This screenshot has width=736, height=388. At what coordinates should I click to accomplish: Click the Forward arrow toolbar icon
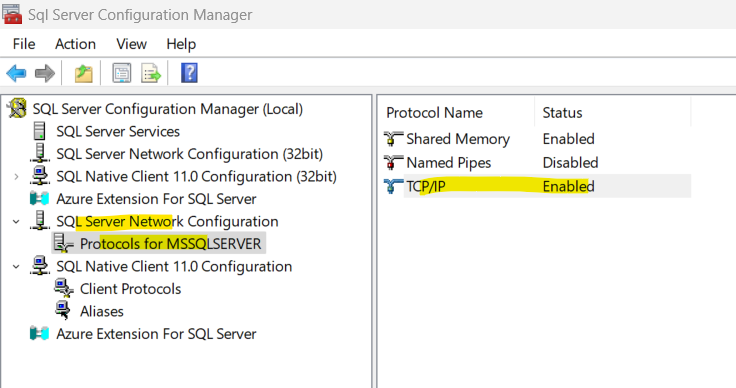pyautogui.click(x=45, y=73)
